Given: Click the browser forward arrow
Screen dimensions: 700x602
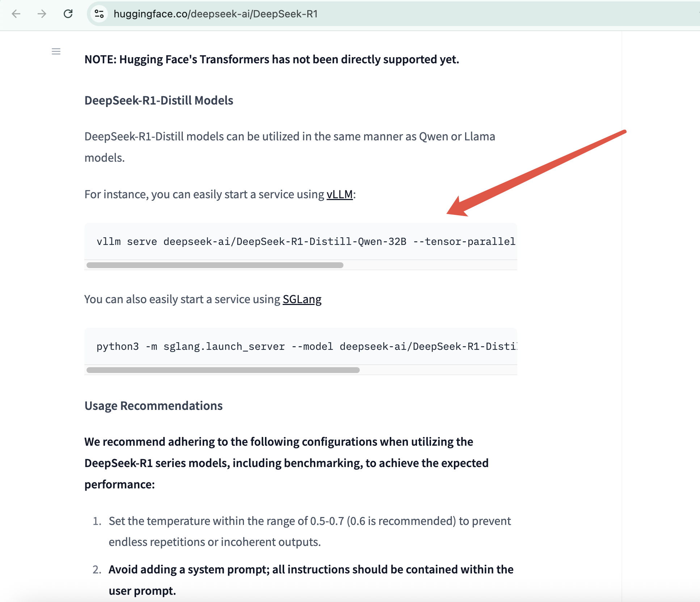Looking at the screenshot, I should pos(42,14).
